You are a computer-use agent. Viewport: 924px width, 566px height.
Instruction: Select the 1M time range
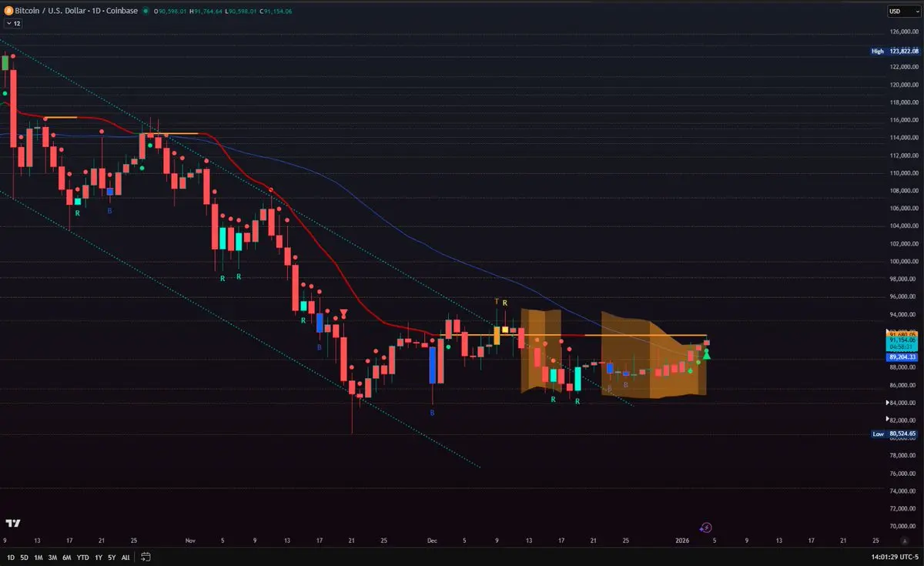coord(38,557)
